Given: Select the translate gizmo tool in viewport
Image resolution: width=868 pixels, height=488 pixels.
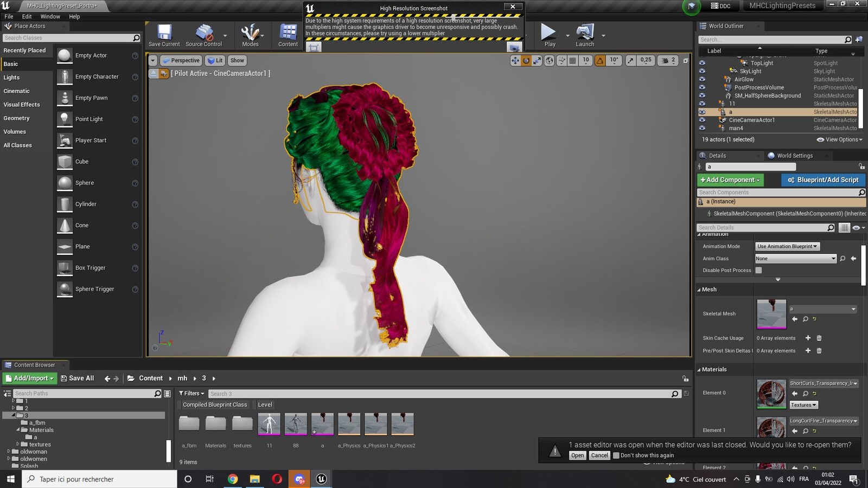Looking at the screenshot, I should pos(515,61).
